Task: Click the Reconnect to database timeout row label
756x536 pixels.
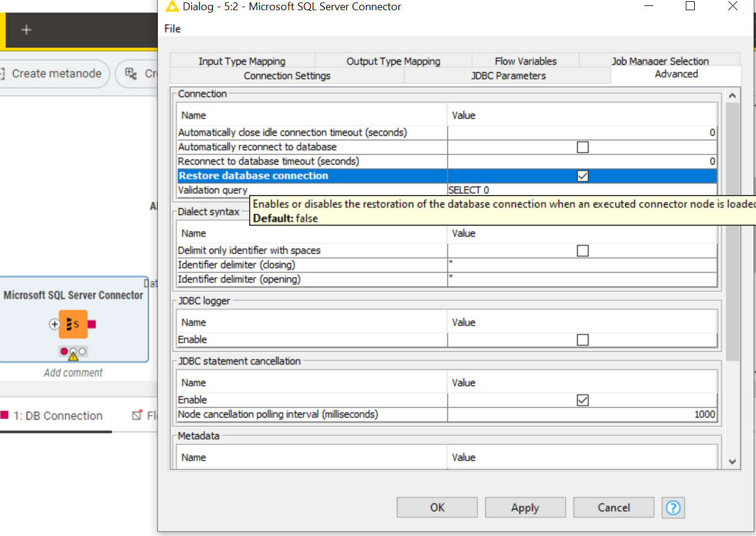Action: (268, 161)
